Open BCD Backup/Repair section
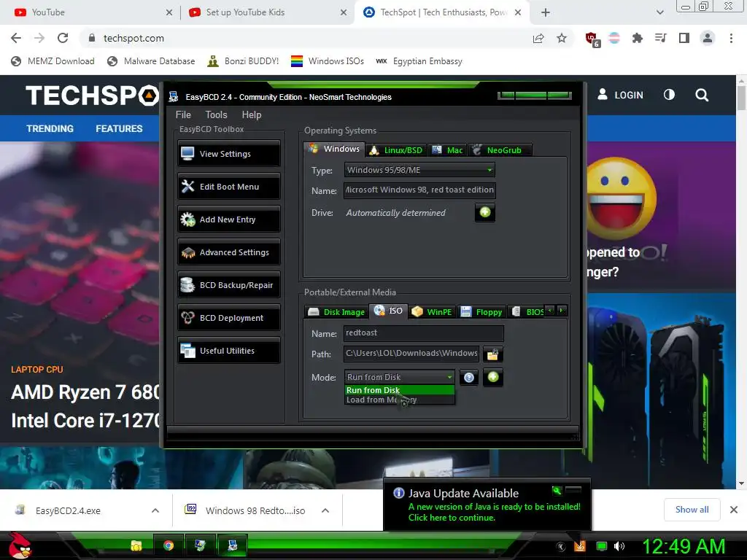Screen dimensions: 747x560 pyautogui.click(x=228, y=285)
